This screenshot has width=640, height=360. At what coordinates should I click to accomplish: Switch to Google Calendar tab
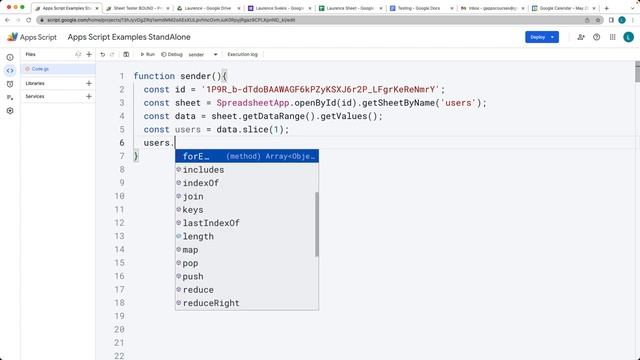pyautogui.click(x=563, y=8)
